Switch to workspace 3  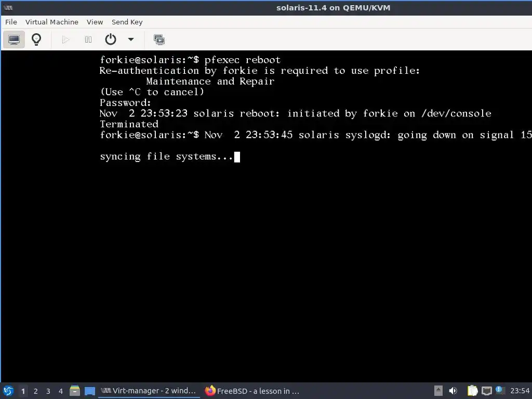[48, 391]
